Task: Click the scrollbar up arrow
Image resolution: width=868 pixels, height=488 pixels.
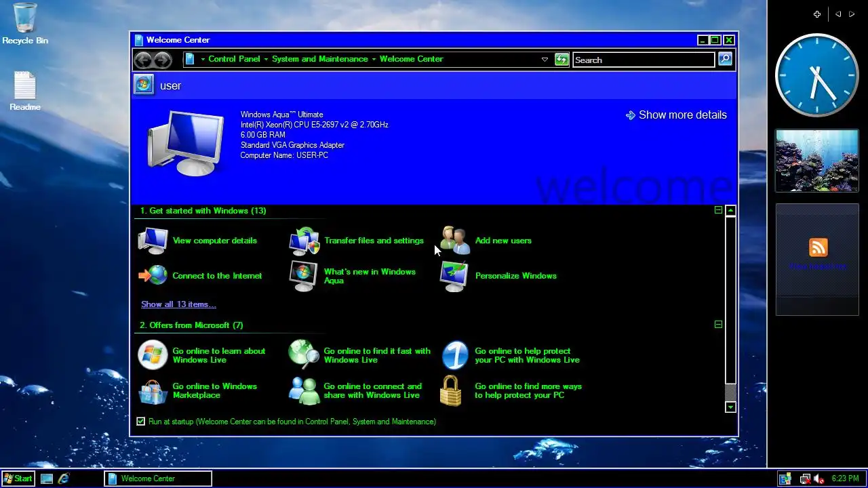Action: point(730,211)
